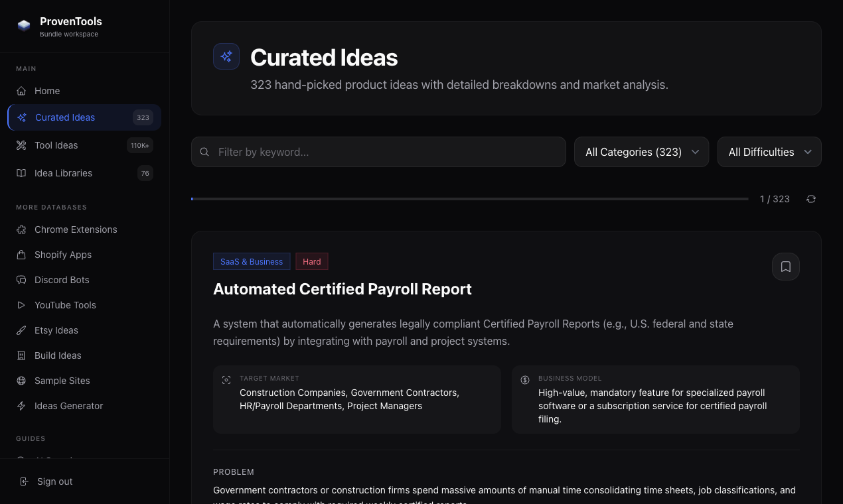This screenshot has width=843, height=504.
Task: Click the refresh icon to shuffle ideas
Action: pyautogui.click(x=811, y=198)
